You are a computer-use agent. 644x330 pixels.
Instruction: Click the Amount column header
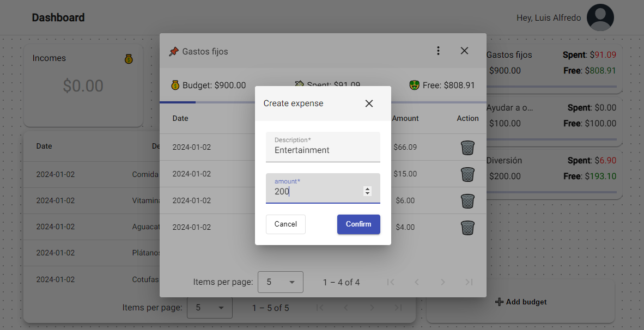tap(405, 118)
